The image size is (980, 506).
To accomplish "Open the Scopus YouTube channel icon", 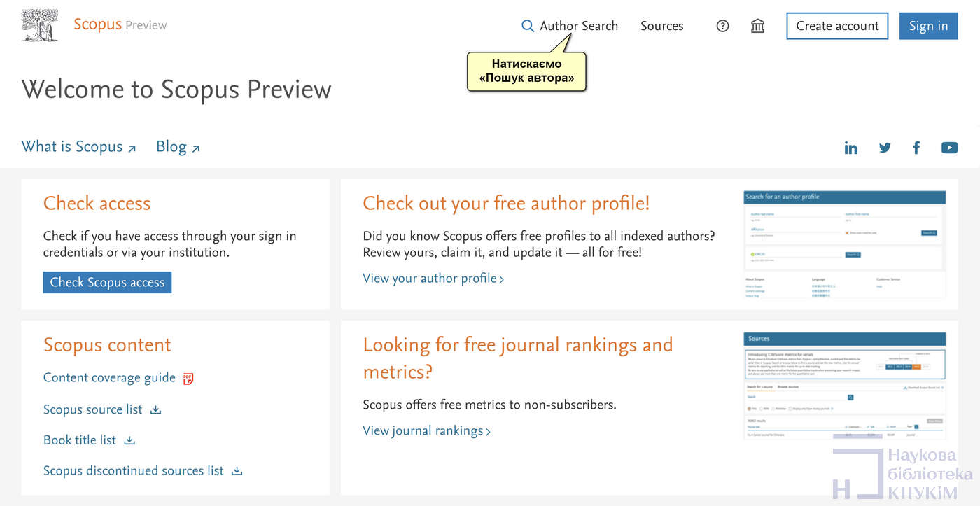I will [949, 148].
